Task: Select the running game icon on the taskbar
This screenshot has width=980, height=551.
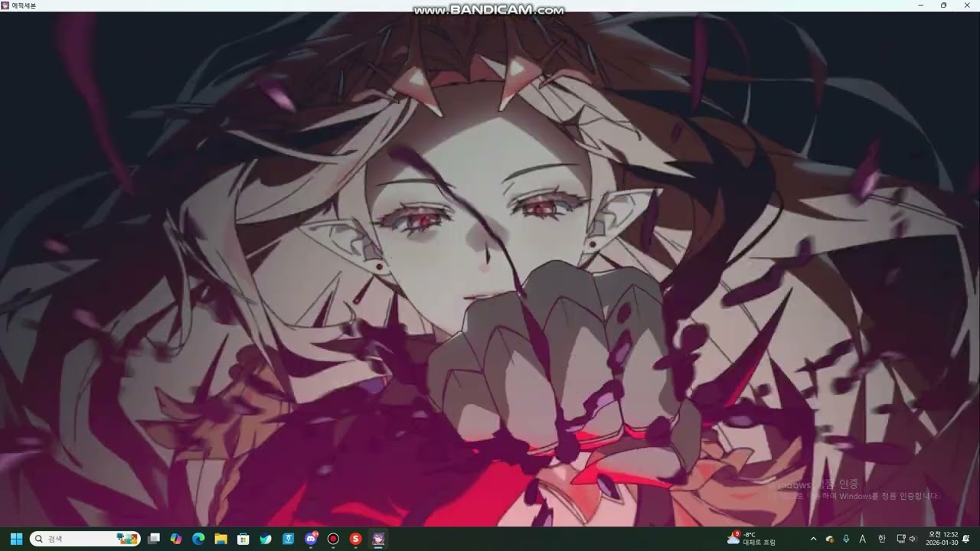Action: tap(378, 539)
